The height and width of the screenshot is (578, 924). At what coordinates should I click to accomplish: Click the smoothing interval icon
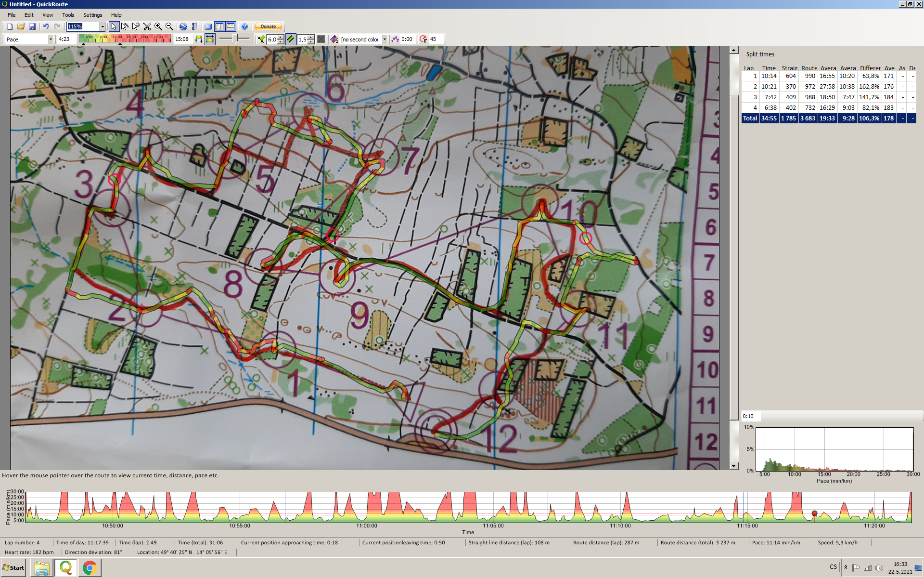coord(395,39)
